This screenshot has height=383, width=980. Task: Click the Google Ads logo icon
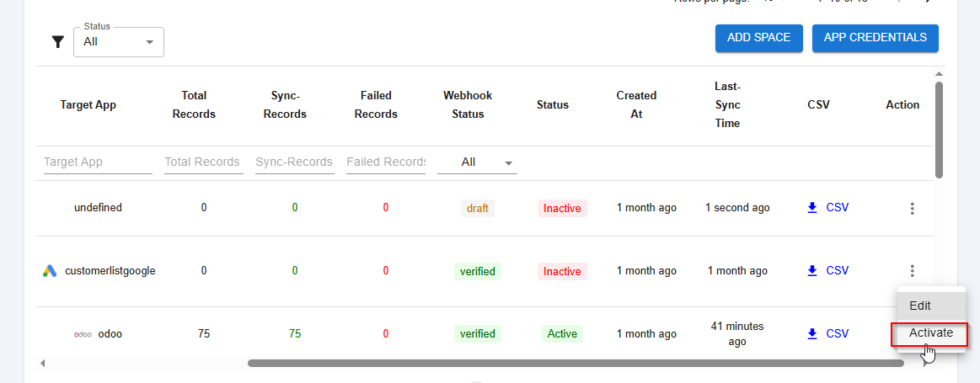pos(50,271)
